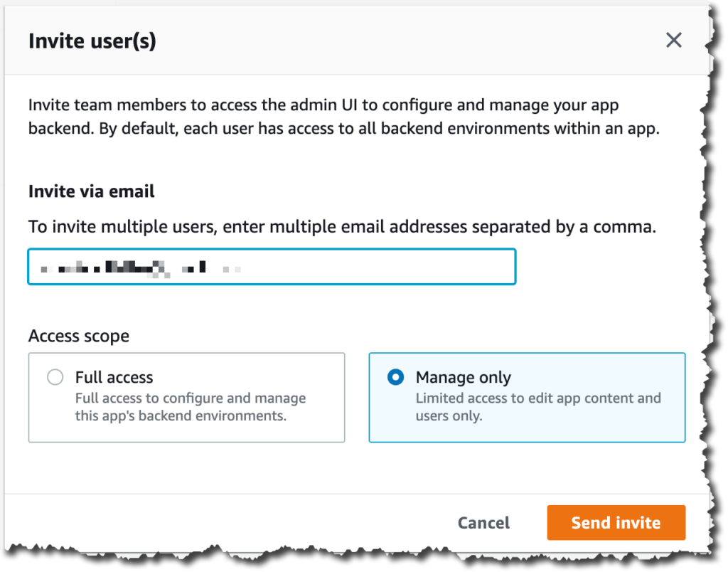
Task: Choose the Full access option label
Action: 114,377
